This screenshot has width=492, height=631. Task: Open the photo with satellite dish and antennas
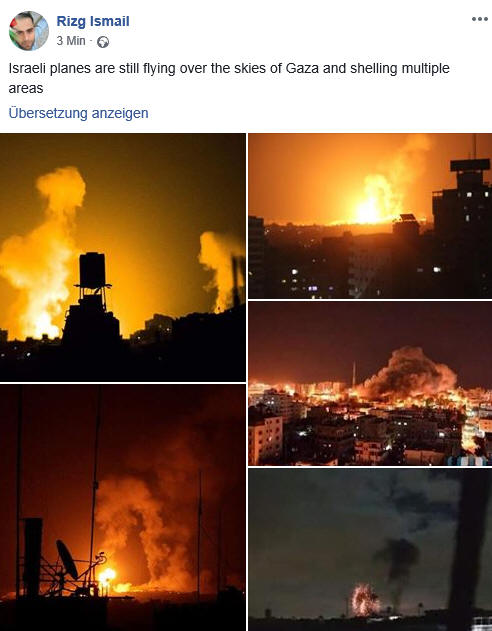tap(123, 508)
